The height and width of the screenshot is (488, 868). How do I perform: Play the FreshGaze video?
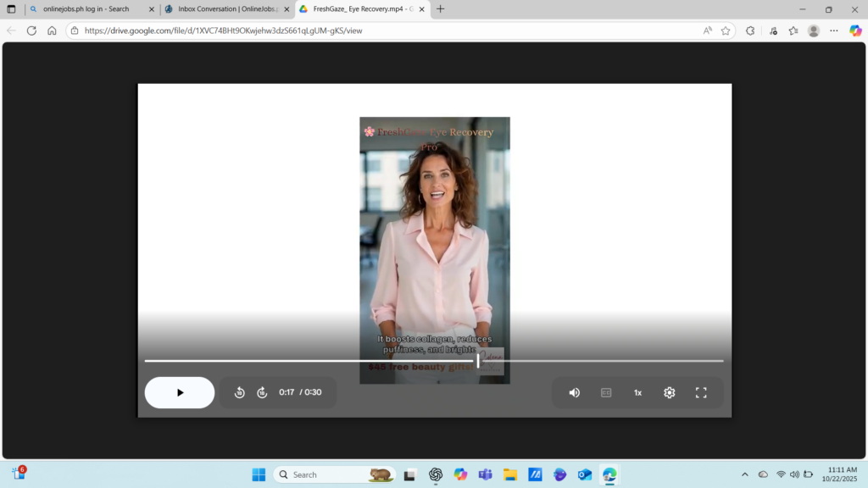click(x=180, y=392)
